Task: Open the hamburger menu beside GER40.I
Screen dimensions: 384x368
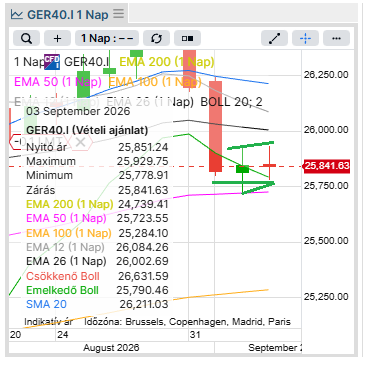Action: pos(118,14)
